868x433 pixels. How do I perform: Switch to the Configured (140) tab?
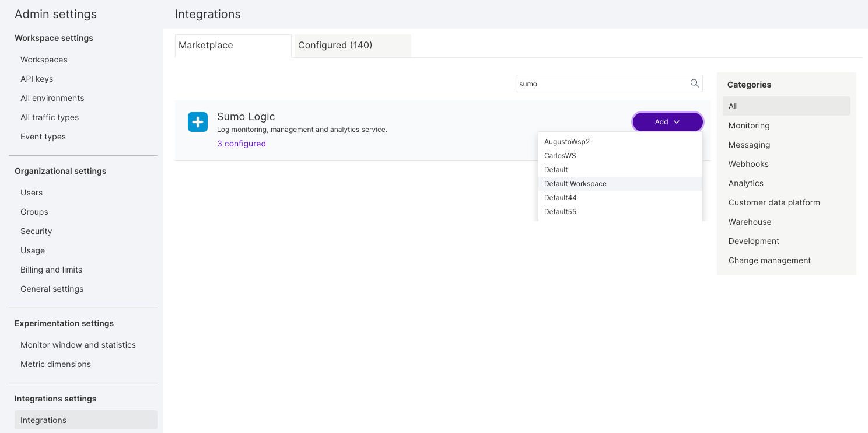click(335, 46)
